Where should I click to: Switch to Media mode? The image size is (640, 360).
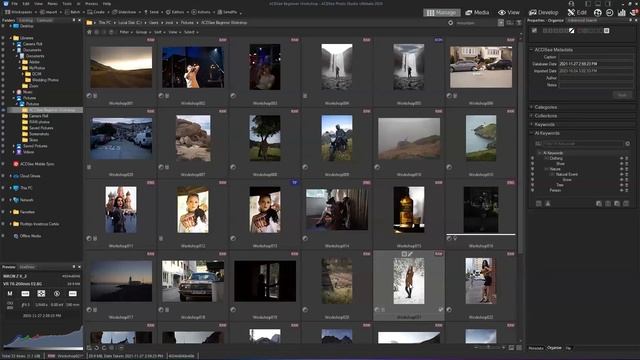pos(477,13)
